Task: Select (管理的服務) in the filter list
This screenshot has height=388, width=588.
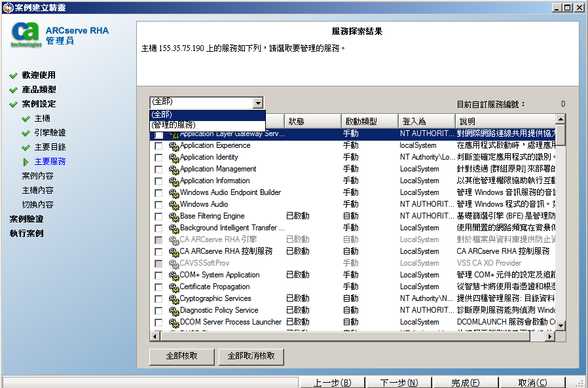Action: click(x=208, y=125)
